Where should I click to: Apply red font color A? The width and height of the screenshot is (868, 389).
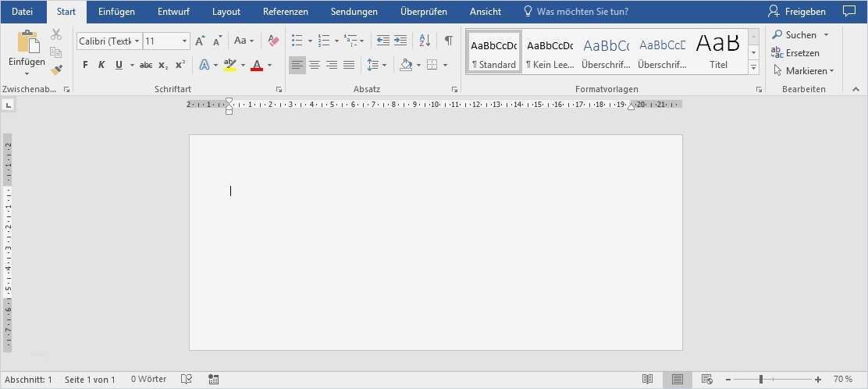[257, 66]
